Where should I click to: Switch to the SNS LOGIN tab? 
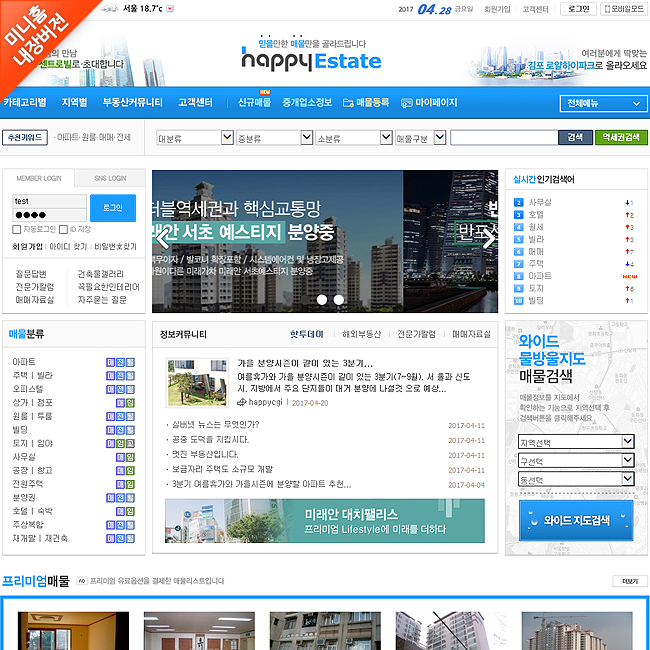coord(110,178)
